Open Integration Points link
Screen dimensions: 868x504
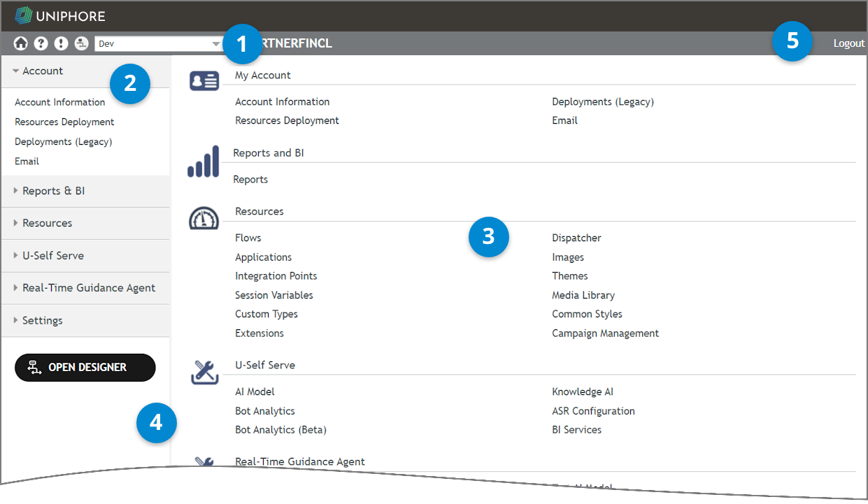point(276,276)
